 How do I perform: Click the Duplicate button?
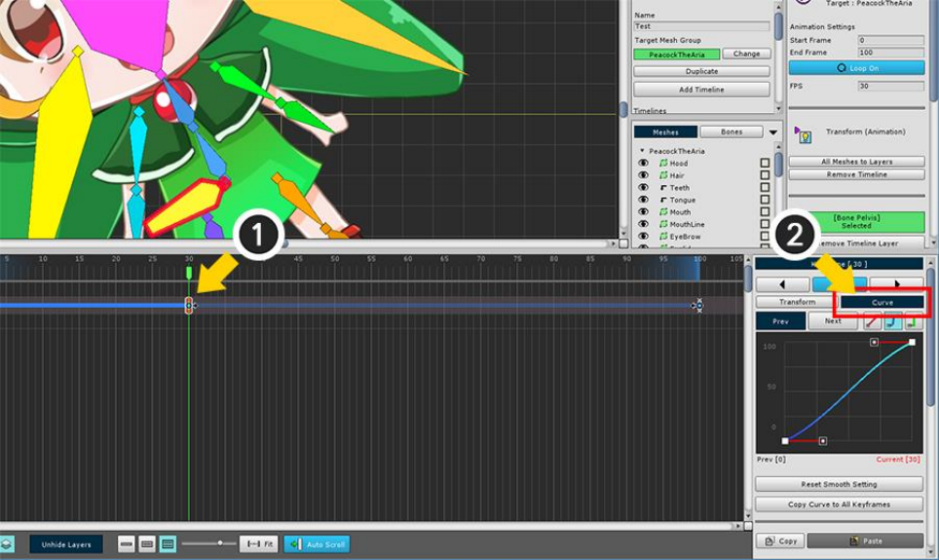coord(702,71)
